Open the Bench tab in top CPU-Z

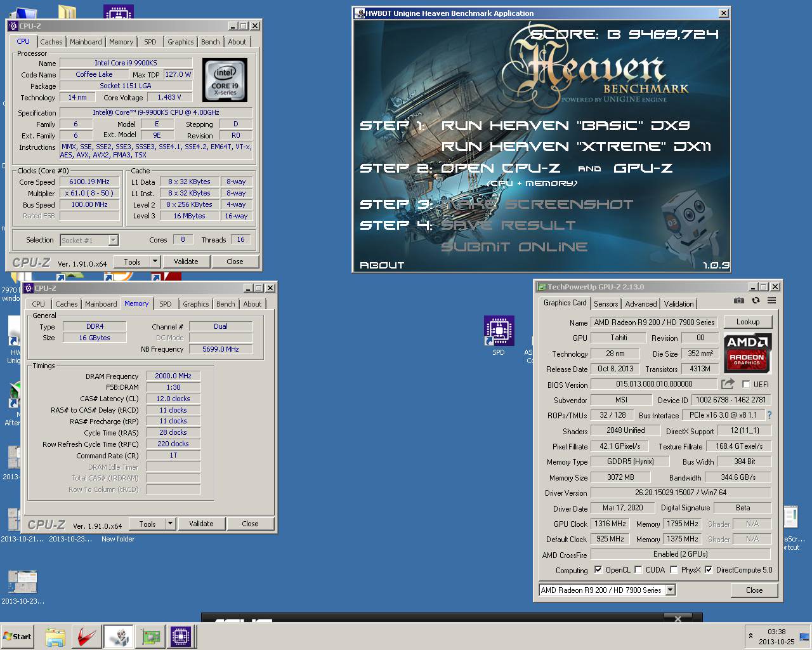coord(211,42)
